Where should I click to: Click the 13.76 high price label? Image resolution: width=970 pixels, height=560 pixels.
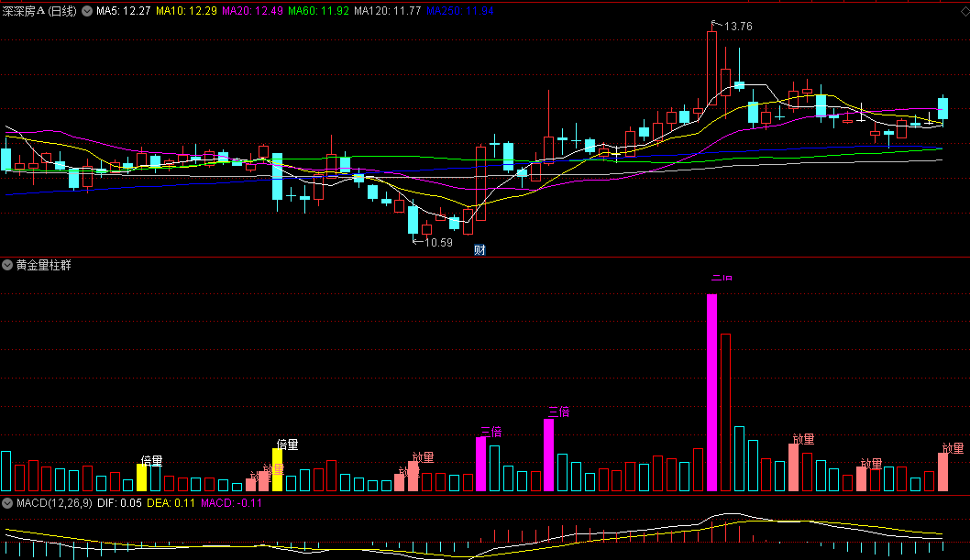(x=738, y=27)
